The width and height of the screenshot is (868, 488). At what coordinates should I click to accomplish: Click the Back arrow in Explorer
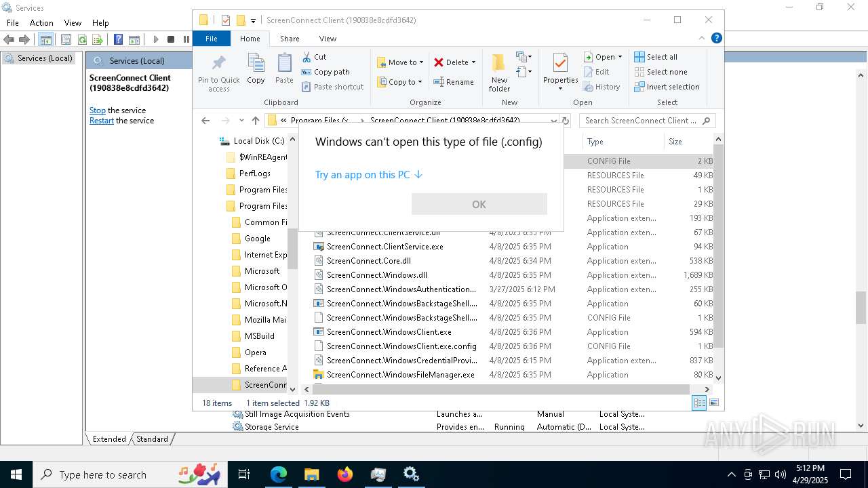[205, 121]
